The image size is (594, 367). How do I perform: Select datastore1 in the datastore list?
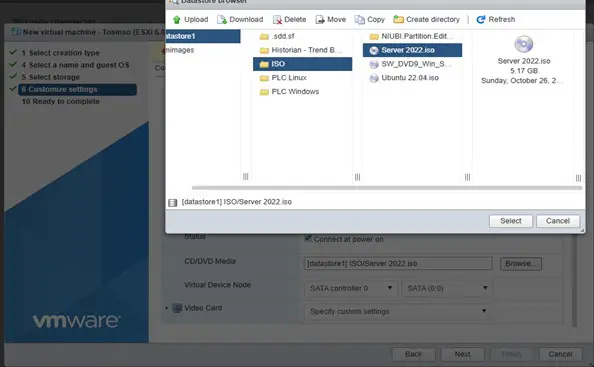tap(203, 36)
